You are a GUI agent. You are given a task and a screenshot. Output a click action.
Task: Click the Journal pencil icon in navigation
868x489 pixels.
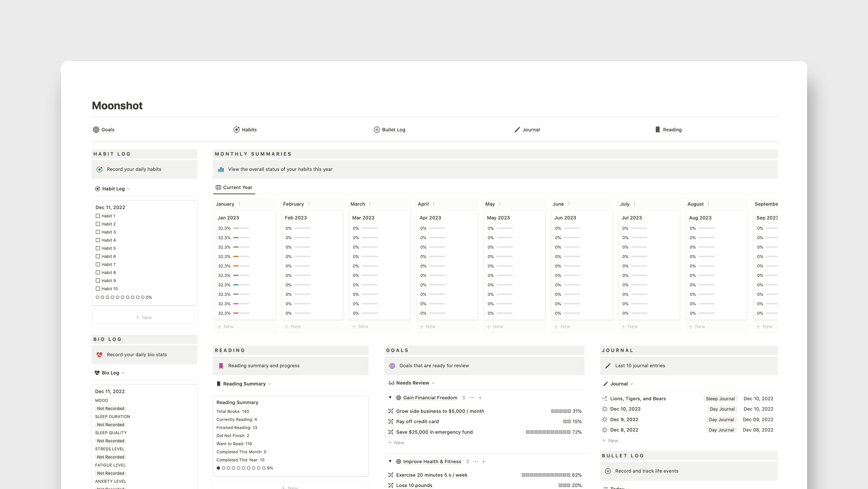coord(517,130)
